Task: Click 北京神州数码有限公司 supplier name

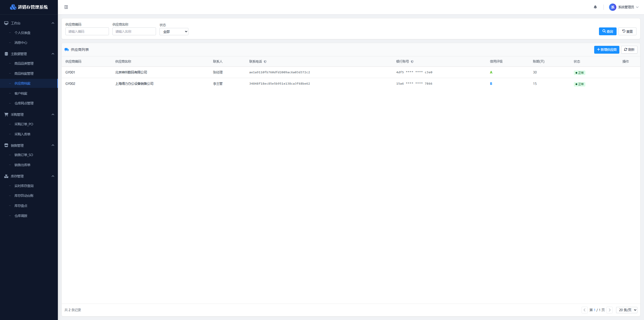Action: click(x=131, y=72)
